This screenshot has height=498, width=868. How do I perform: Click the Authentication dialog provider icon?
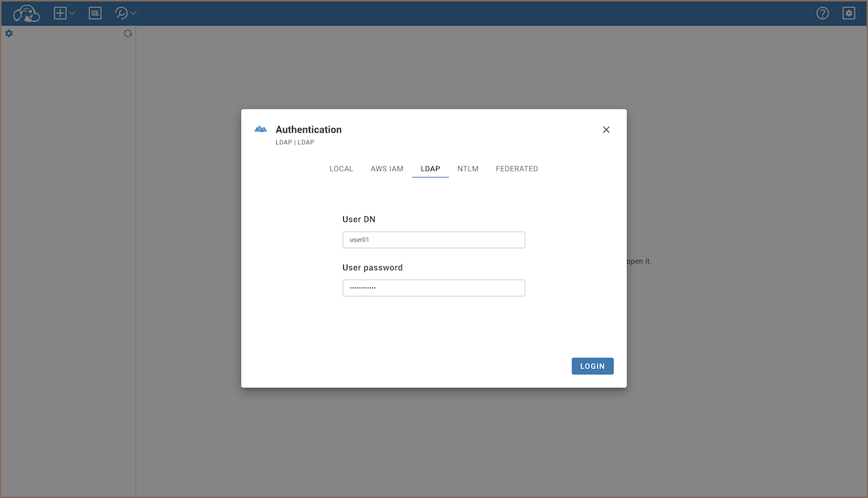pyautogui.click(x=261, y=130)
